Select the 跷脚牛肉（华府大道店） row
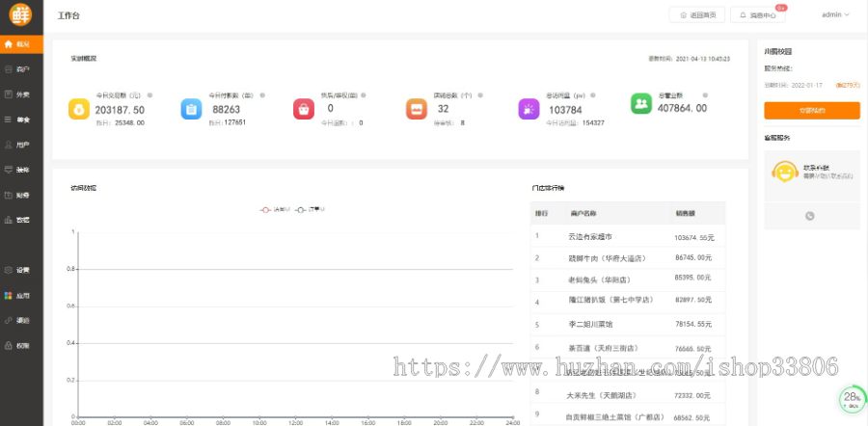The image size is (868, 426). [628, 257]
